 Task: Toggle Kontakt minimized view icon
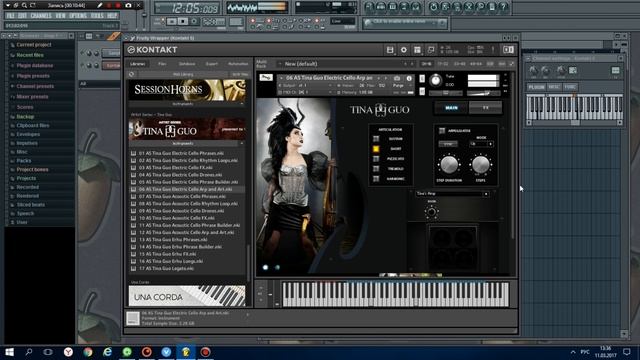(431, 50)
